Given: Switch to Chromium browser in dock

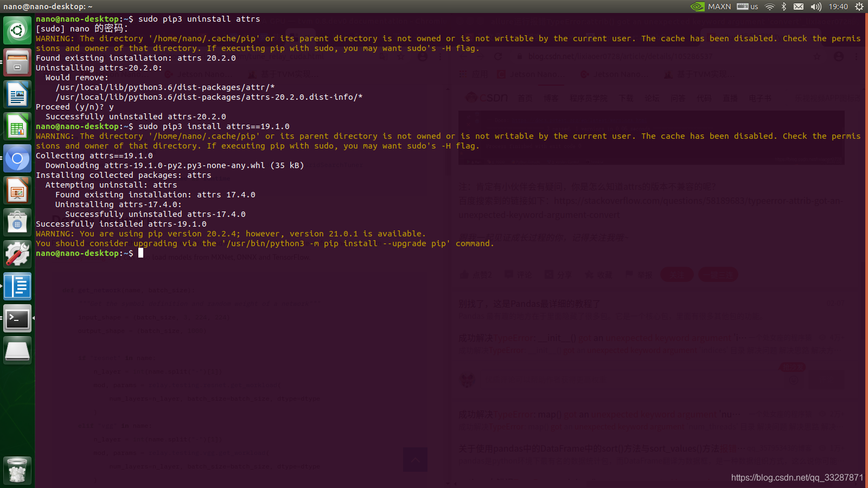Looking at the screenshot, I should point(17,158).
